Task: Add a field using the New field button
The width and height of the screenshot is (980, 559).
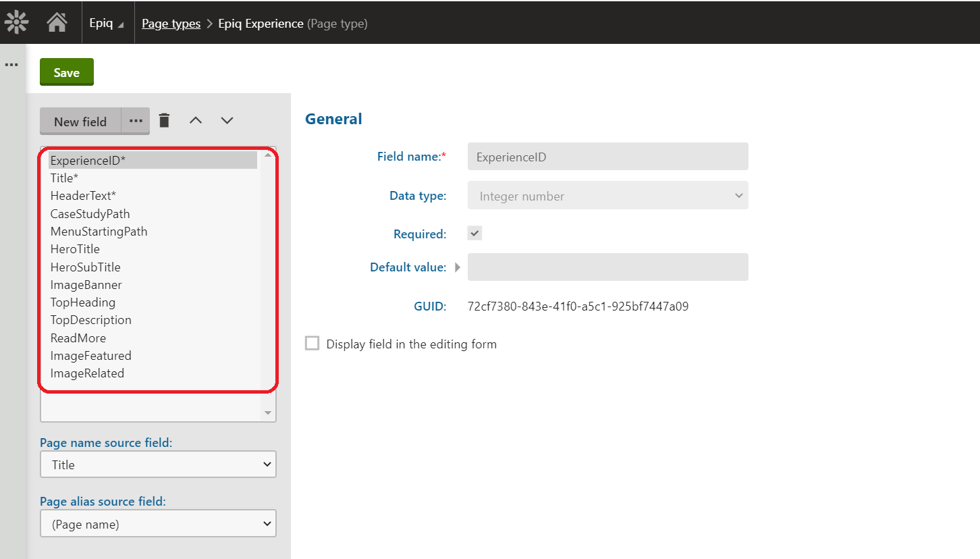Action: tap(80, 121)
